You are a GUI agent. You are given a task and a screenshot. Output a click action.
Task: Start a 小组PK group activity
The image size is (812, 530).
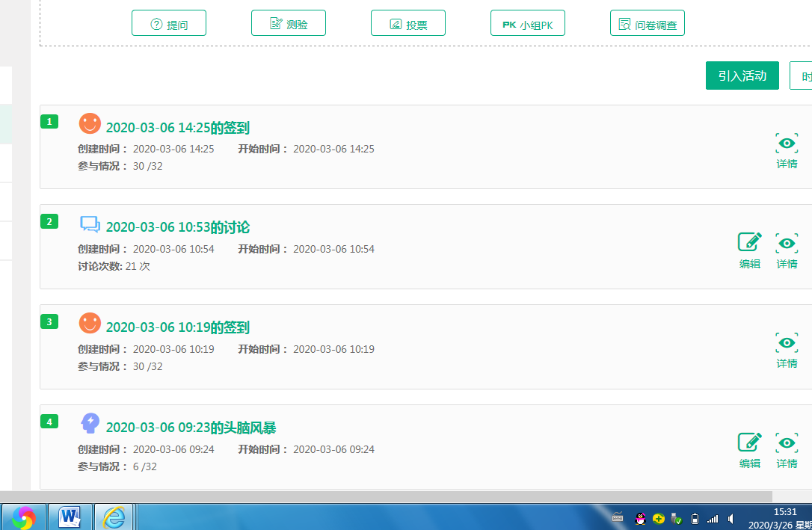point(528,24)
